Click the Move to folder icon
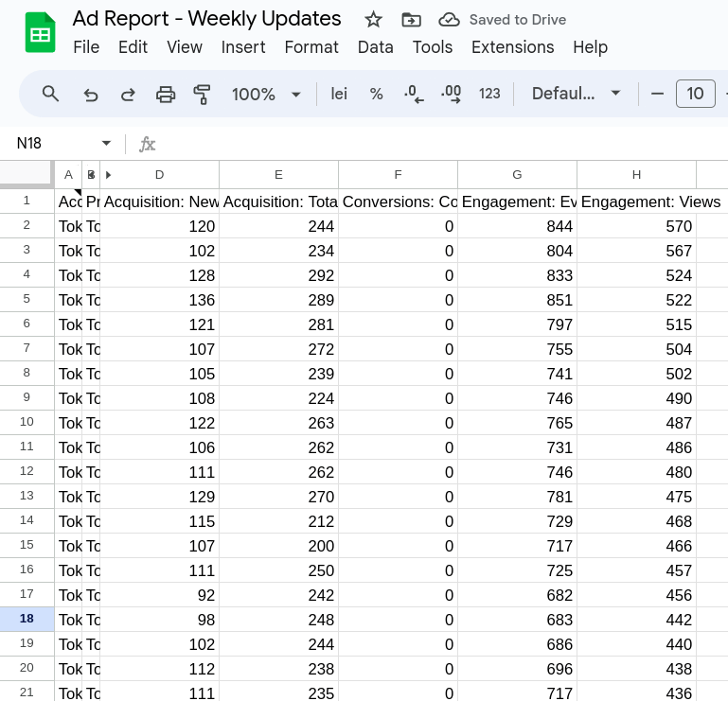The width and height of the screenshot is (728, 701). tap(411, 20)
